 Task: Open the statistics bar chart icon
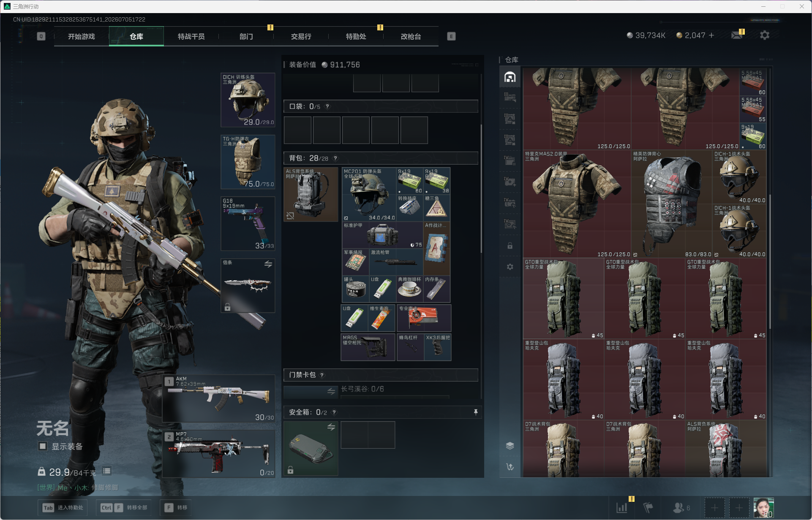click(x=622, y=508)
